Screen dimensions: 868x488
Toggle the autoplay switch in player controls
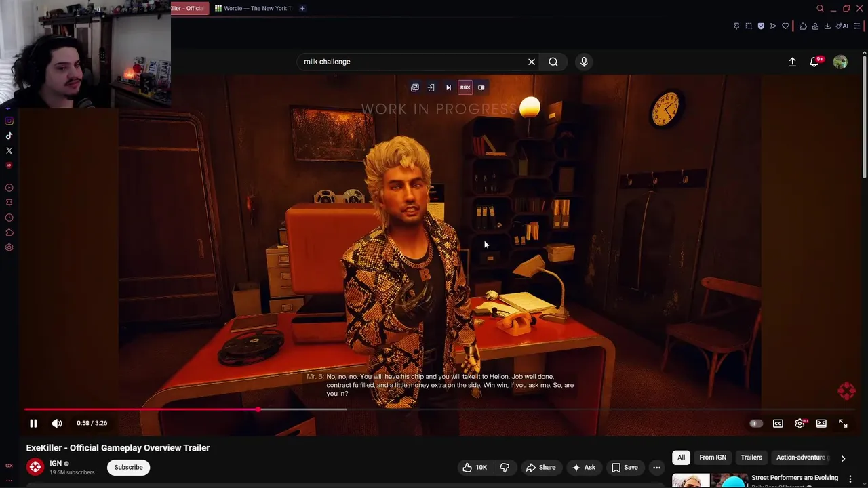(755, 424)
